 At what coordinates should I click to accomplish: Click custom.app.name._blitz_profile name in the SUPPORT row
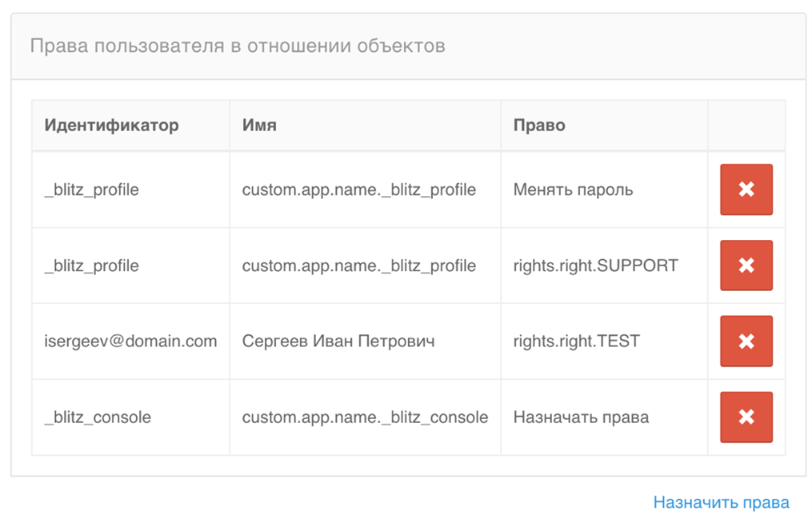click(358, 265)
